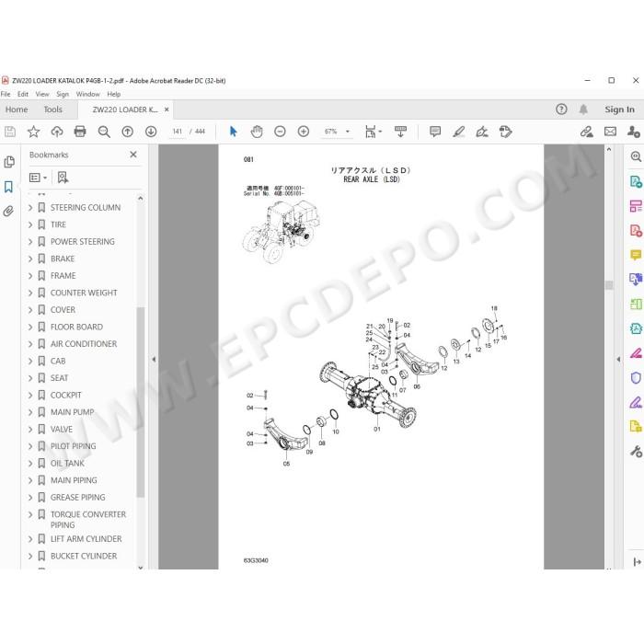Zoom in with the plus icon

point(303,132)
